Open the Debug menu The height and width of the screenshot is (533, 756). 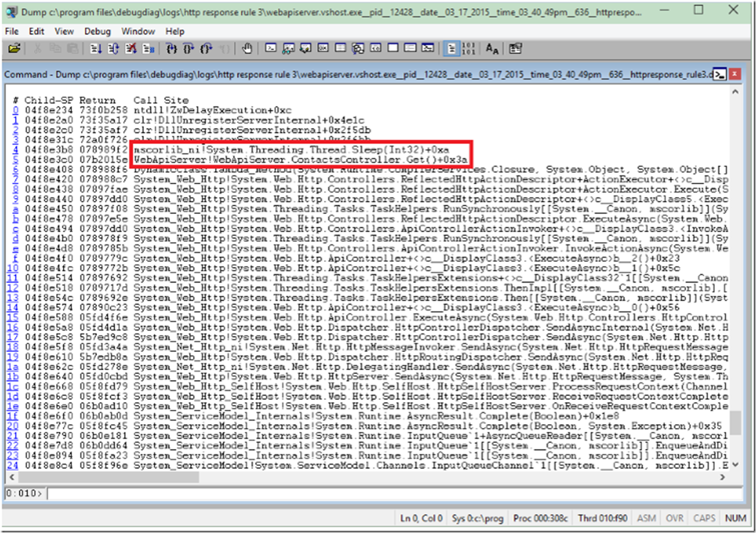[x=97, y=31]
